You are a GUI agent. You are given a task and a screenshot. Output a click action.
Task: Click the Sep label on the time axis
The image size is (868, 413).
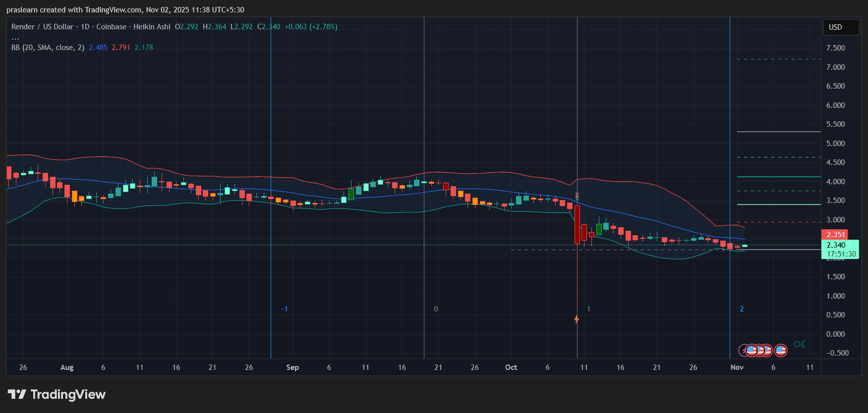point(292,367)
